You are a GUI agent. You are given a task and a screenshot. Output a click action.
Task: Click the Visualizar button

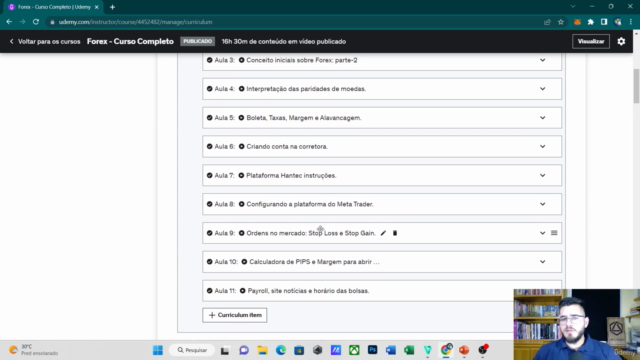[591, 41]
